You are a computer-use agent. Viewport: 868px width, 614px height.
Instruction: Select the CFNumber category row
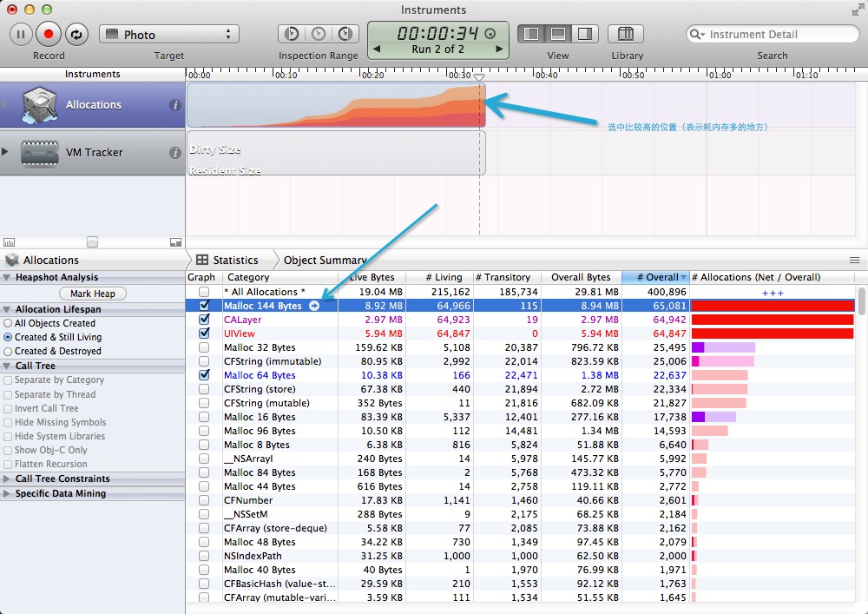(x=520, y=500)
